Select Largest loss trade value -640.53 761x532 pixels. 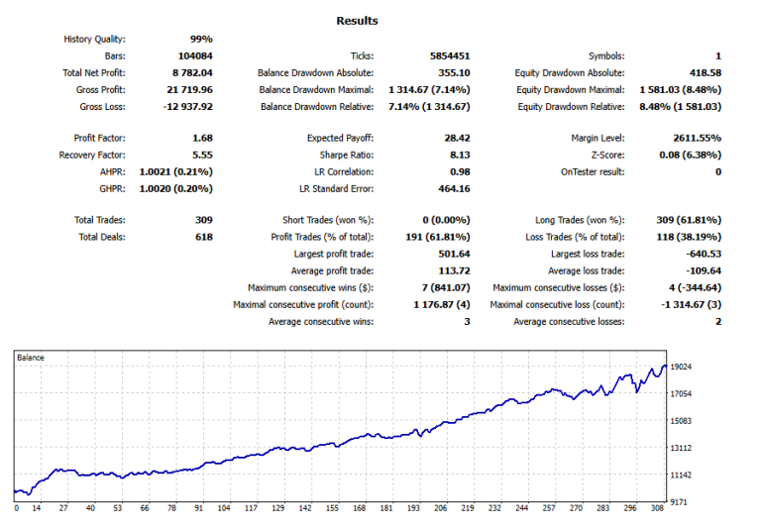click(704, 255)
